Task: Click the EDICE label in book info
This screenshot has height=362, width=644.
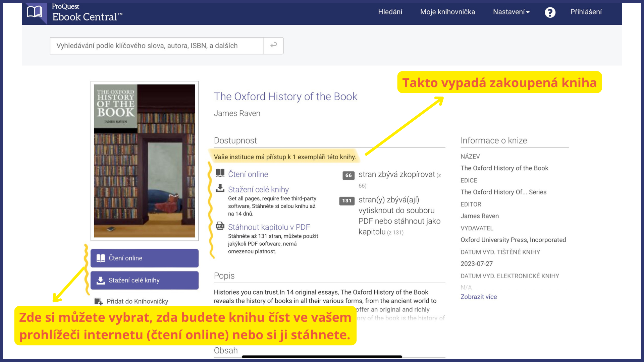Action: [x=469, y=180]
